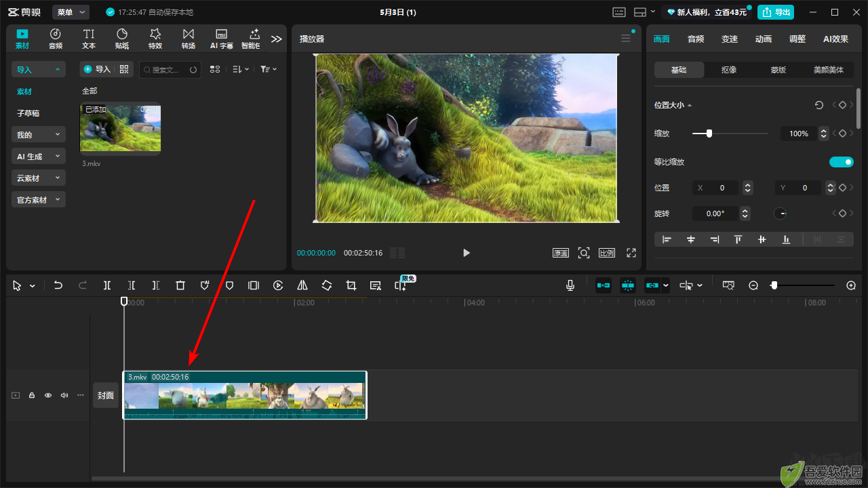
Task: Open the 特效 (effects) panel
Action: coord(155,39)
